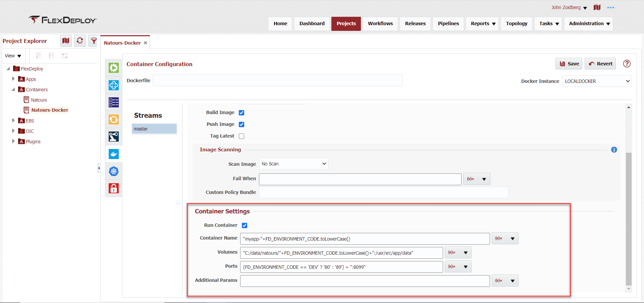Open the Volumes expression dropdown

[x=458, y=252]
